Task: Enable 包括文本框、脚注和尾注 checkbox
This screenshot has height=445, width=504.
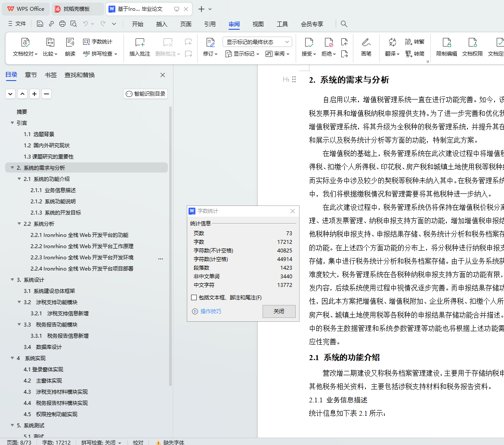Action: point(194,298)
